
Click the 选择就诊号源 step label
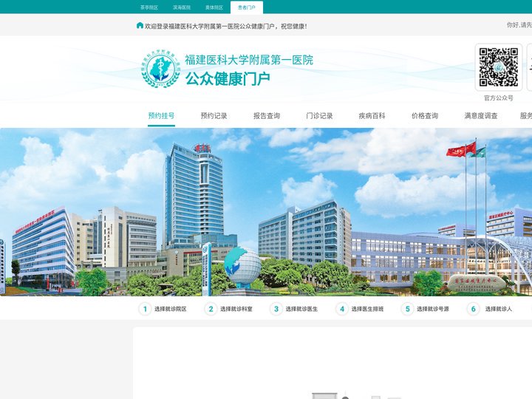(433, 309)
